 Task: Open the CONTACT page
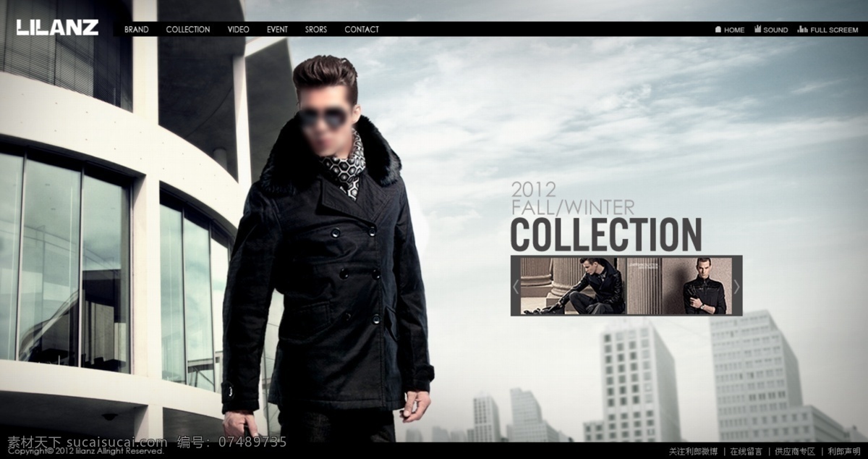(362, 30)
